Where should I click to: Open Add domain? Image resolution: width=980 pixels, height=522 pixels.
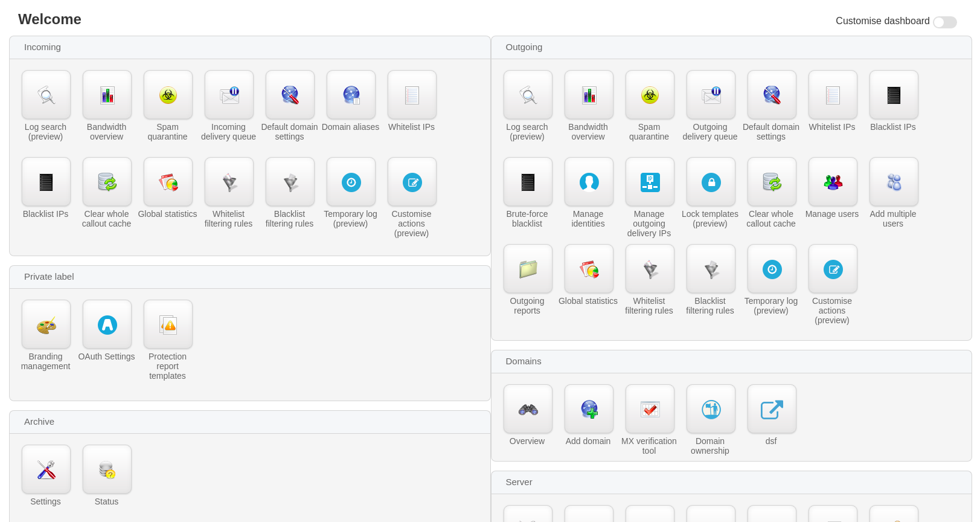pyautogui.click(x=589, y=409)
